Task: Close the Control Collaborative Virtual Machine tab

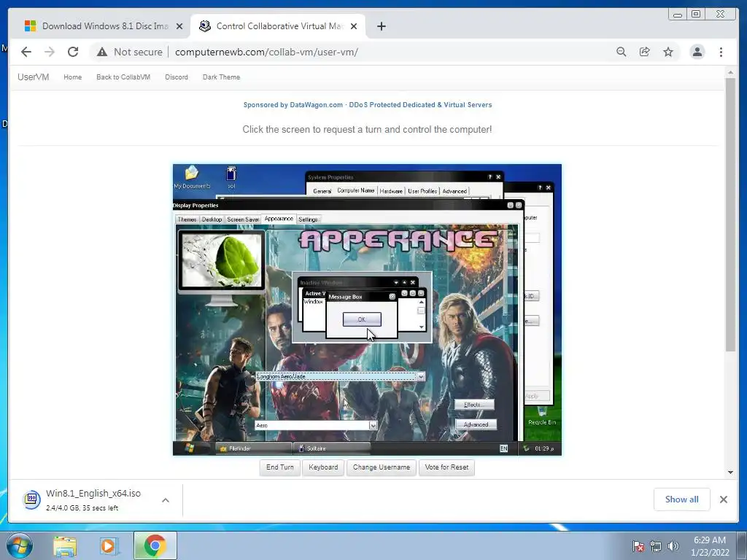Action: pyautogui.click(x=354, y=26)
